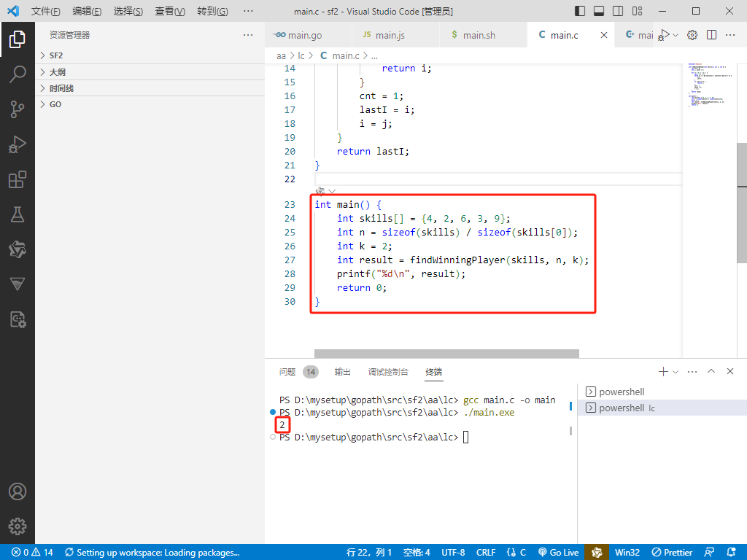Open the run options dropdown arrow
The height and width of the screenshot is (560, 747).
point(676,35)
